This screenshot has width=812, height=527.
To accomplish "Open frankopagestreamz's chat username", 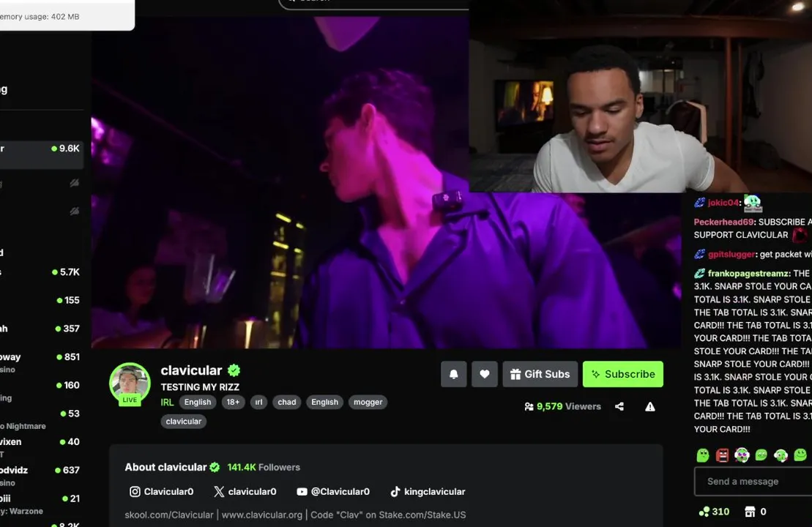I will (x=749, y=273).
